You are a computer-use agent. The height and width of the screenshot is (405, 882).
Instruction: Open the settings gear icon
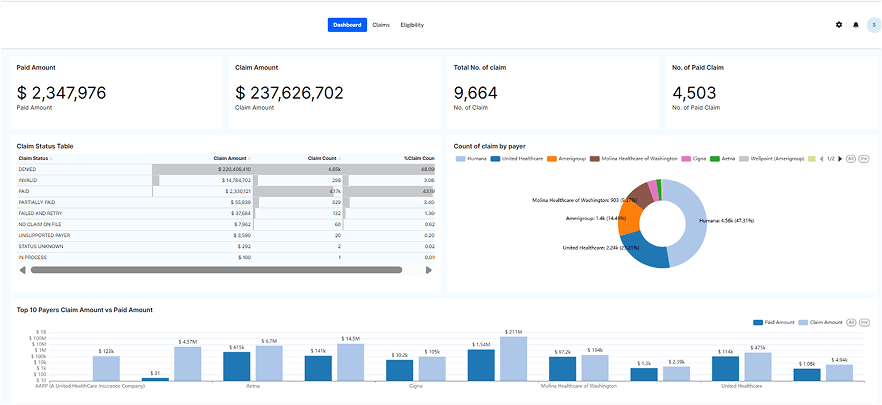tap(839, 25)
